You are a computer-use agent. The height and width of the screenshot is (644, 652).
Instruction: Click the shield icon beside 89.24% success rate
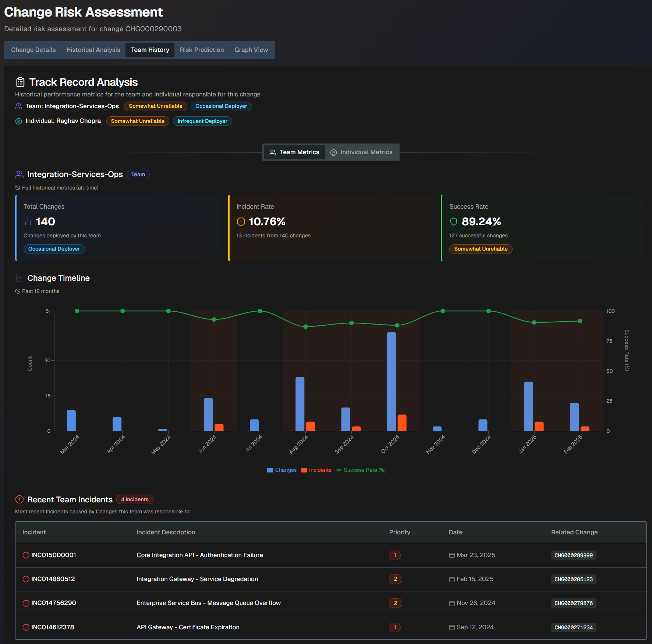coord(454,222)
